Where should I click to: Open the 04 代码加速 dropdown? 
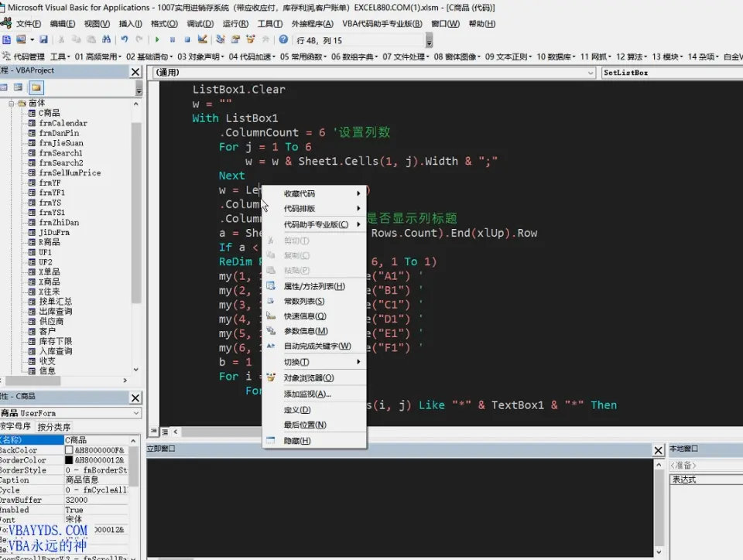pos(252,56)
